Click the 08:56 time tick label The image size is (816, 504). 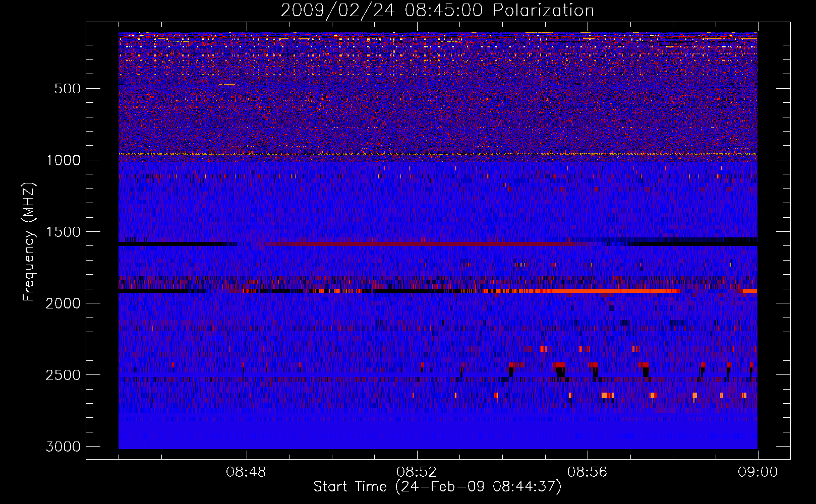point(587,472)
